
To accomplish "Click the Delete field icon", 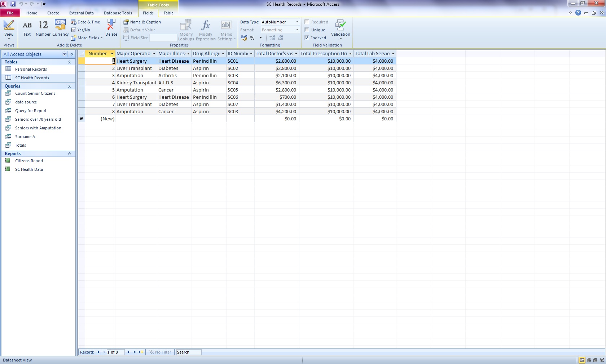I will 111,28.
